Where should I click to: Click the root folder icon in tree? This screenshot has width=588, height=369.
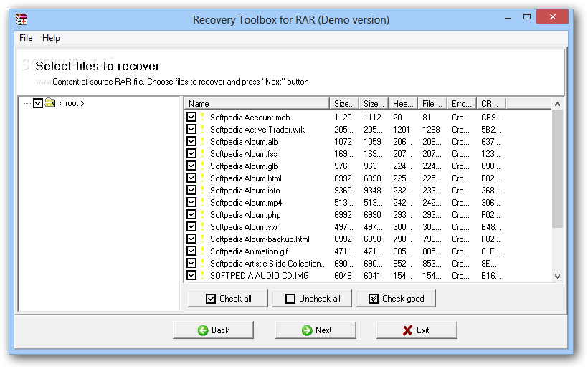[50, 102]
